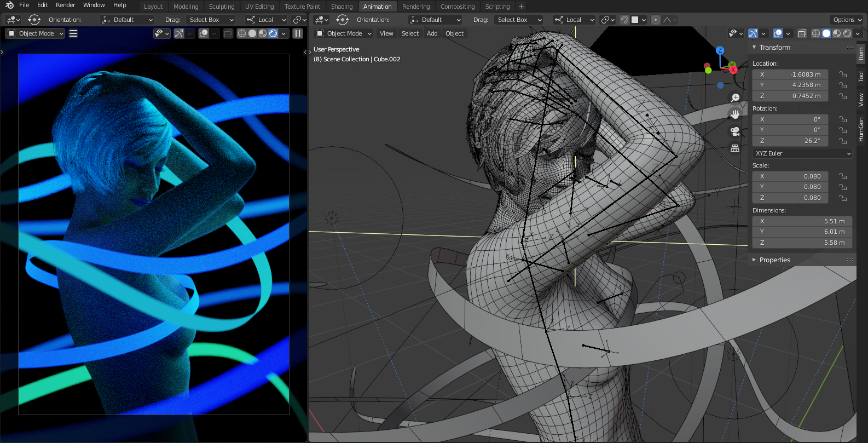Toggle overlays in right viewport header
The height and width of the screenshot is (443, 868).
pos(778,33)
